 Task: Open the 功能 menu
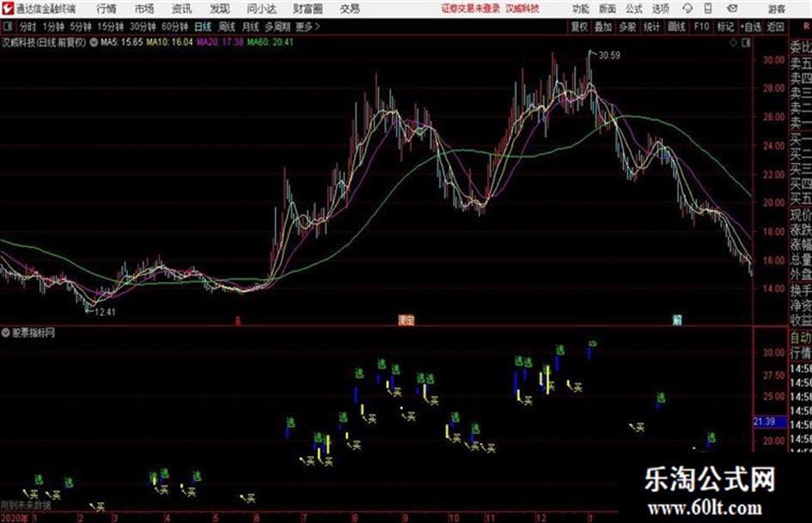tap(581, 9)
